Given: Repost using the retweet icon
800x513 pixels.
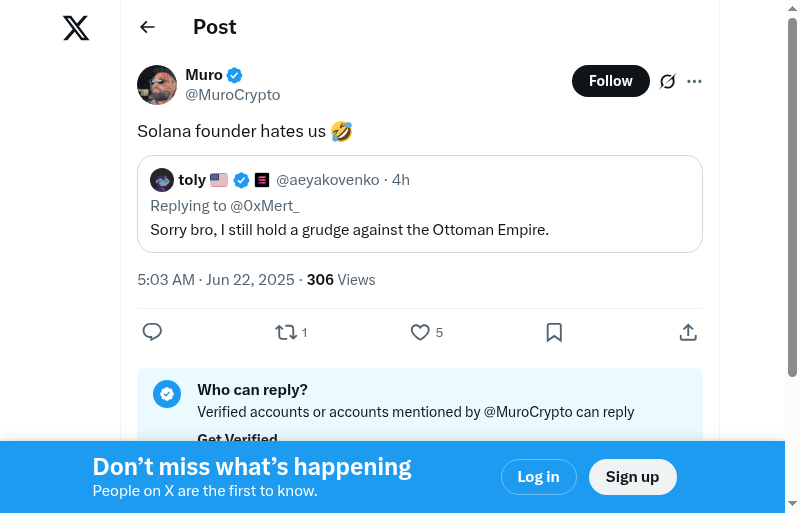Looking at the screenshot, I should 286,332.
